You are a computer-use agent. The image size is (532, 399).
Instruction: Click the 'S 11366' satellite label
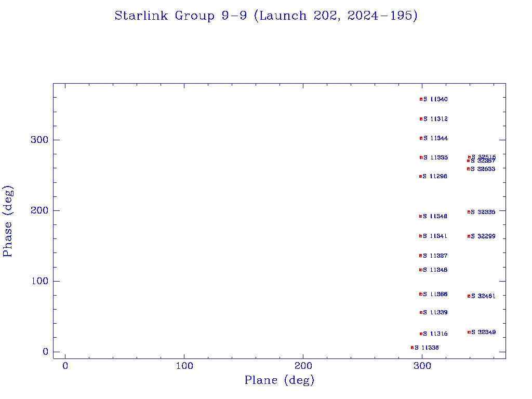[x=435, y=294]
